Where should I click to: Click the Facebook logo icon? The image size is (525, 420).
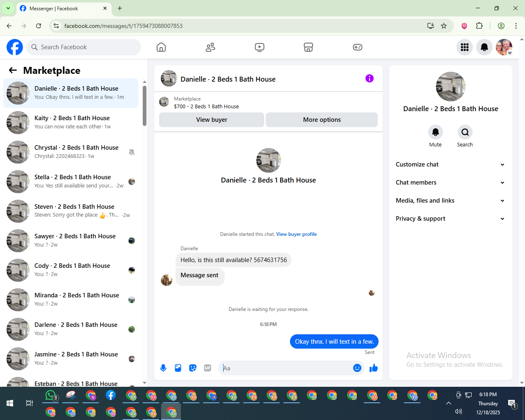click(x=15, y=47)
